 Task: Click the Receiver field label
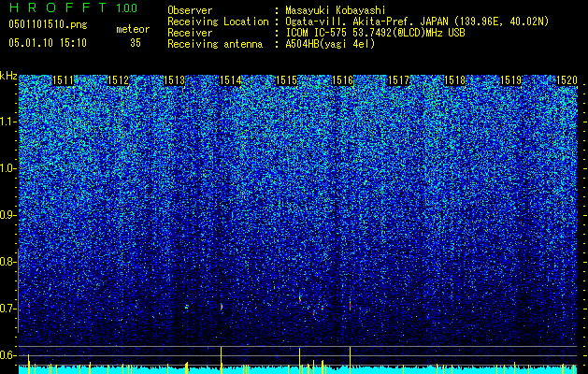190,33
